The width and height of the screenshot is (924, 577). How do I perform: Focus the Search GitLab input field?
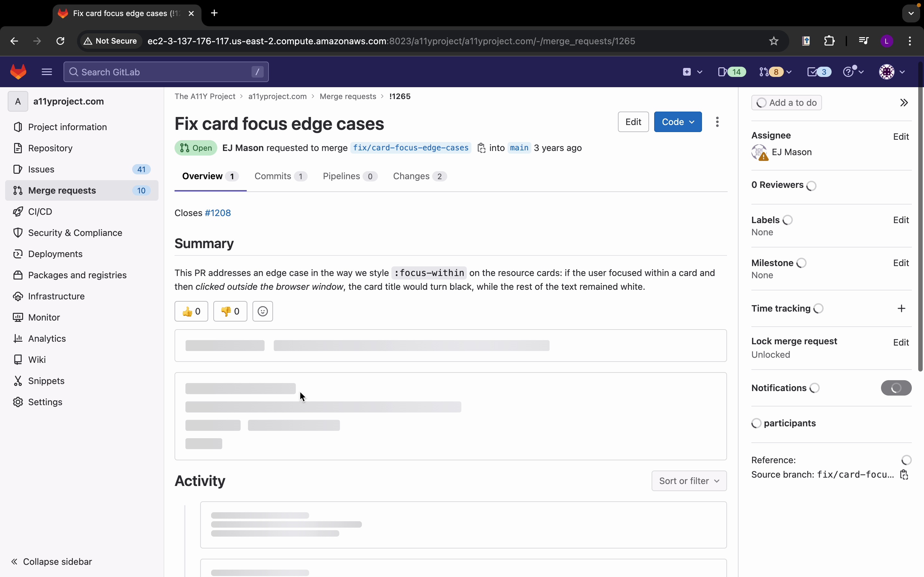point(166,72)
